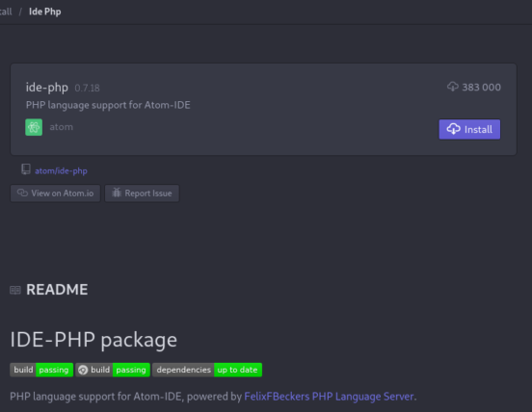Click the 383 000 downloads count

pos(481,87)
